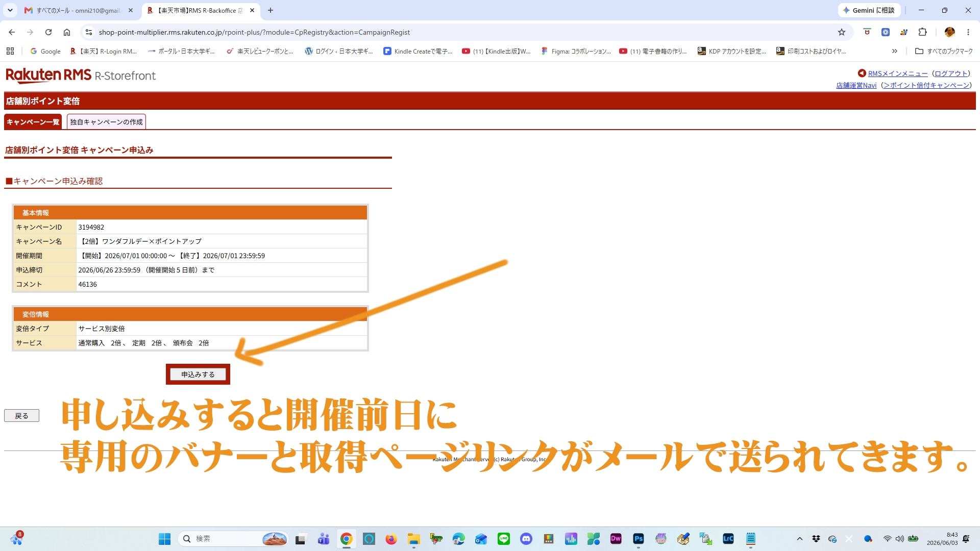This screenshot has height=551, width=980.
Task: Open the 【楽天】R-Login RM bookmark
Action: click(x=104, y=51)
